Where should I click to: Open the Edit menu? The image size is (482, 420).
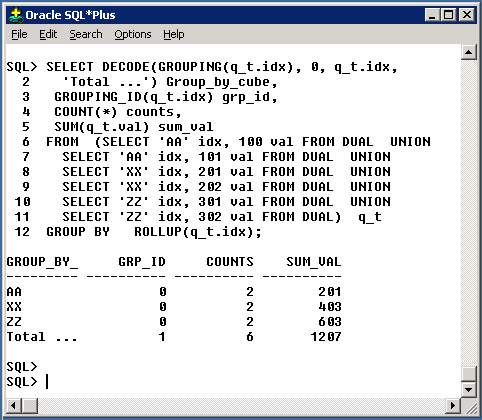click(x=48, y=34)
